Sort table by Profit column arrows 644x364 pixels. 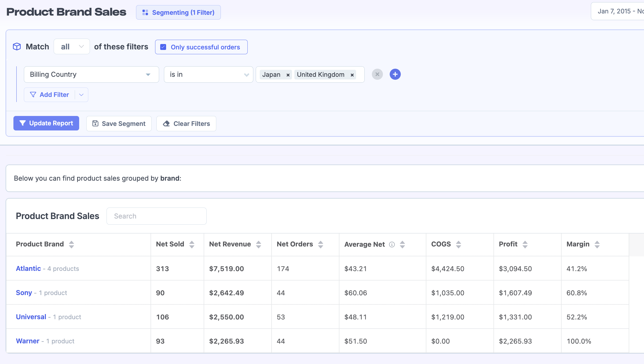coord(525,244)
